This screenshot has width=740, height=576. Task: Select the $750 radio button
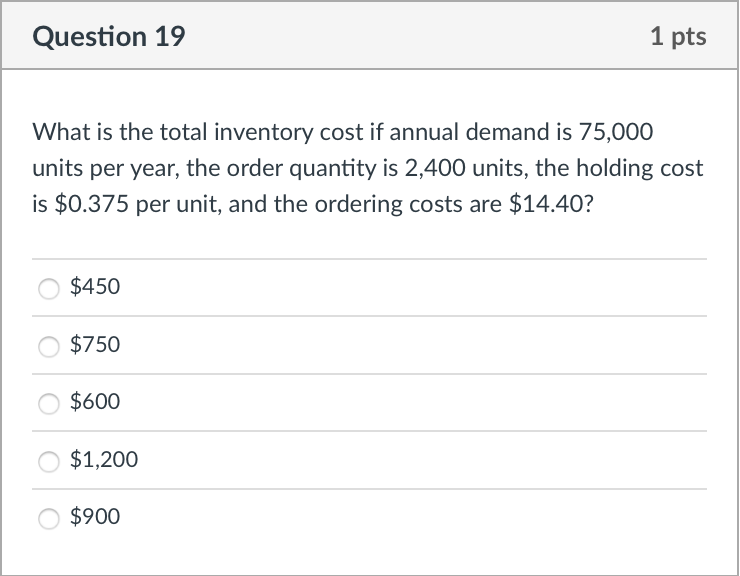coord(49,346)
